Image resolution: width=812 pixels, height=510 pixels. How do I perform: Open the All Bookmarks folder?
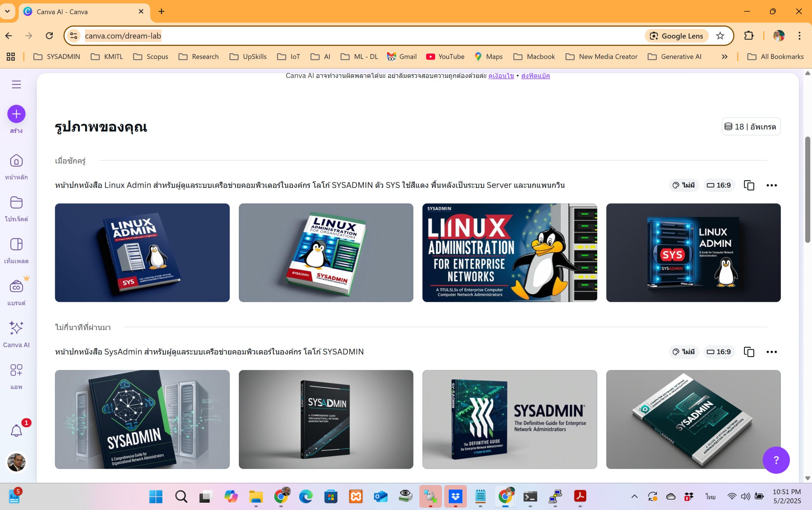pyautogui.click(x=775, y=57)
